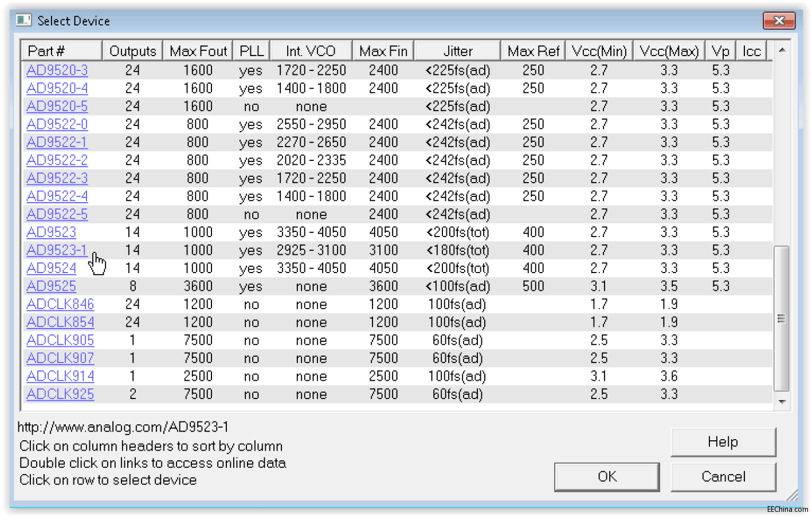
Task: Open Help for device selection
Action: (723, 442)
